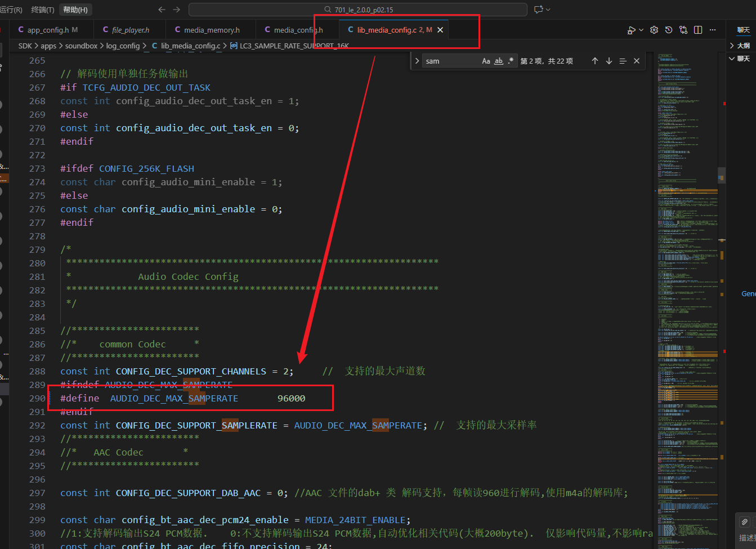Viewport: 756px width, 549px height.
Task: Jump to the next find match
Action: [609, 61]
